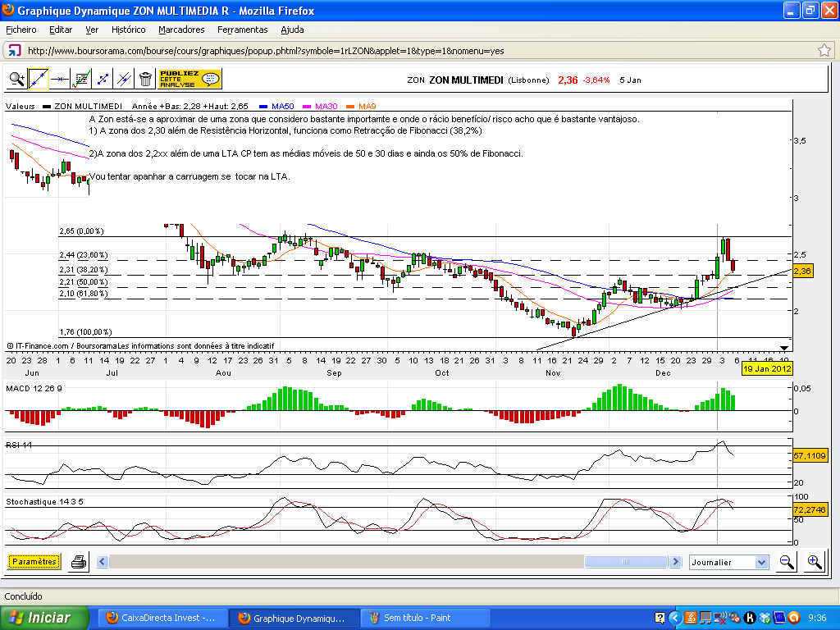Viewport: 840px width, 630px height.
Task: Open the Ver menu
Action: [92, 30]
